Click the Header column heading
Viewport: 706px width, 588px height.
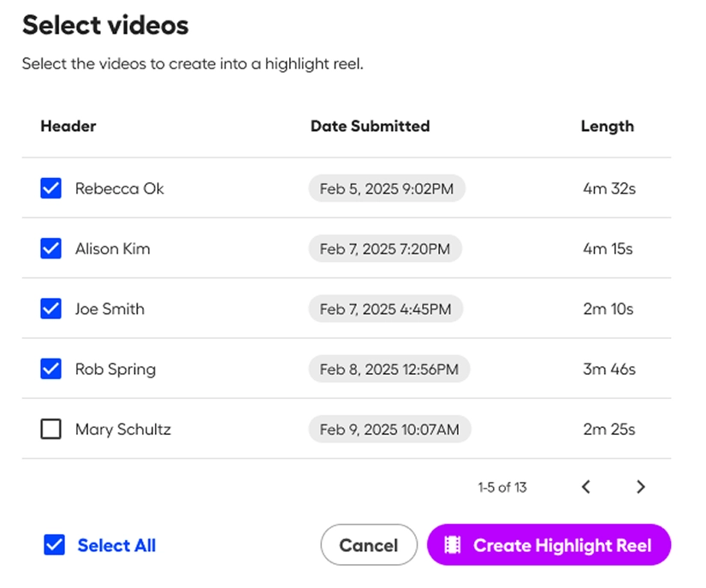68,126
